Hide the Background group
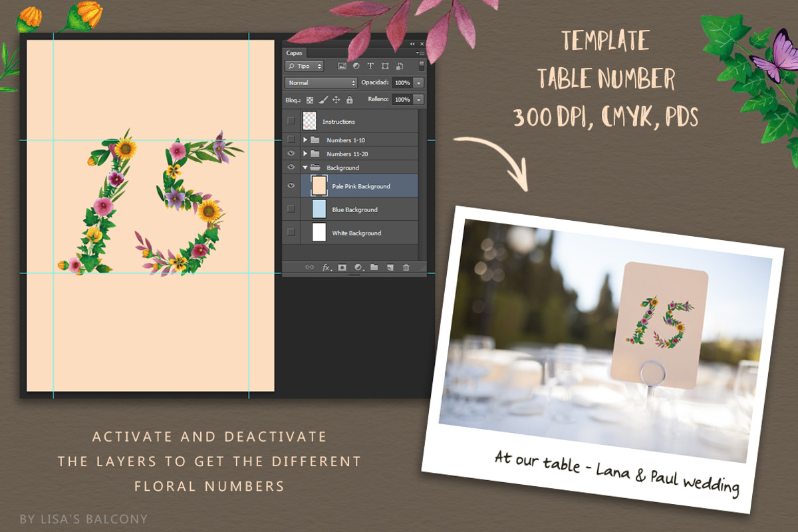This screenshot has width=798, height=532. click(x=291, y=168)
